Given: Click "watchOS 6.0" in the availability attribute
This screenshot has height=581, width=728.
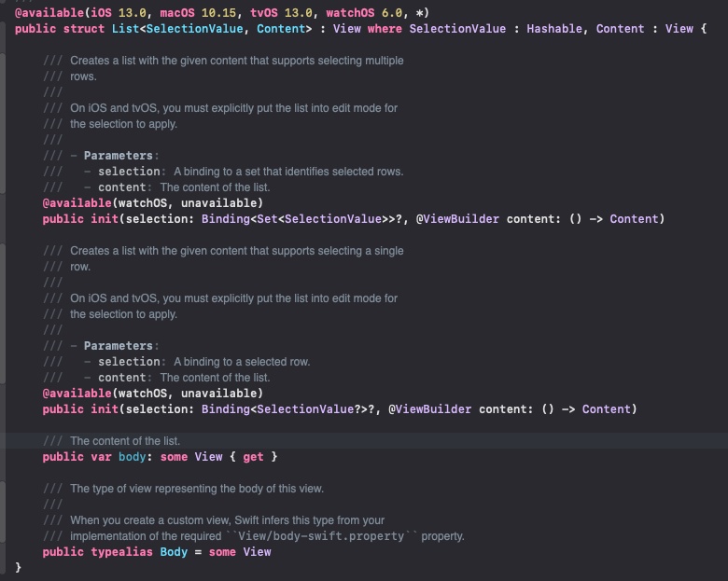Looking at the screenshot, I should (x=364, y=12).
